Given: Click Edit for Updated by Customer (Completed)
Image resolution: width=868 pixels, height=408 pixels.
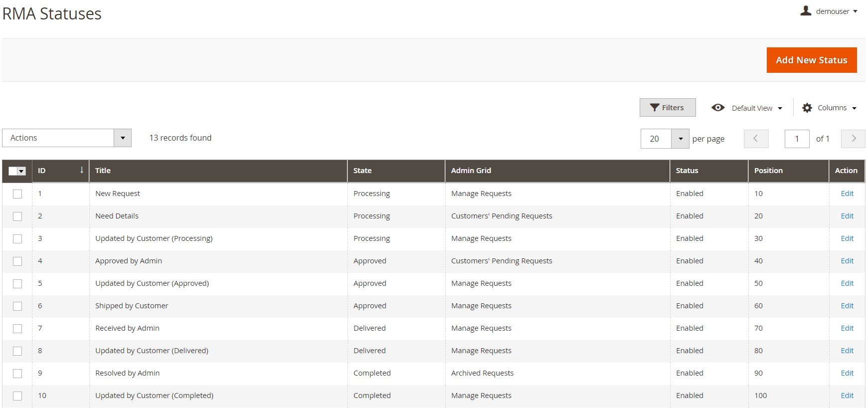Looking at the screenshot, I should coord(847,396).
